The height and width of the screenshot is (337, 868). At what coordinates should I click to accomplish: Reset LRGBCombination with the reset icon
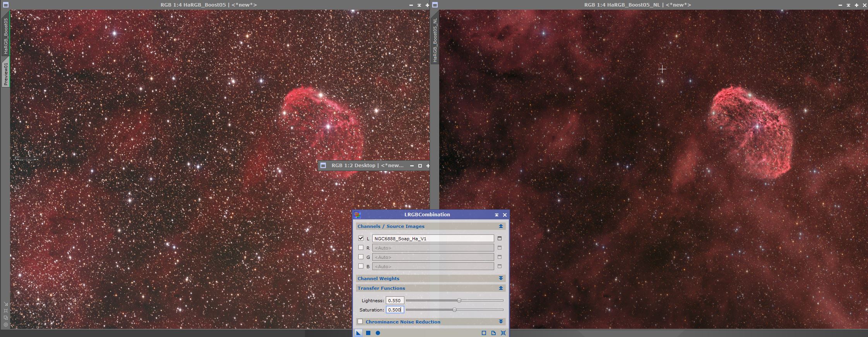[x=503, y=333]
